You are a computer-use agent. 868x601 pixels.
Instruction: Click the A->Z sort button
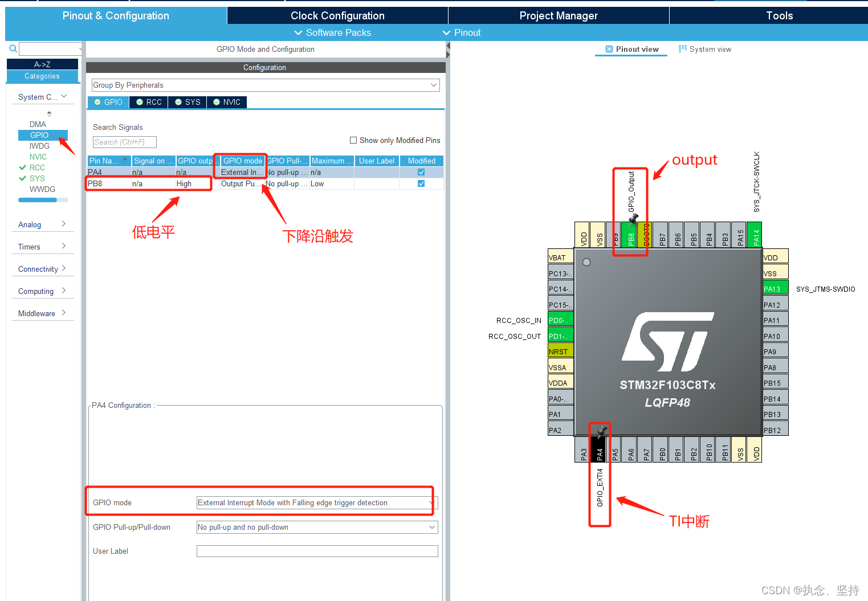(x=42, y=64)
